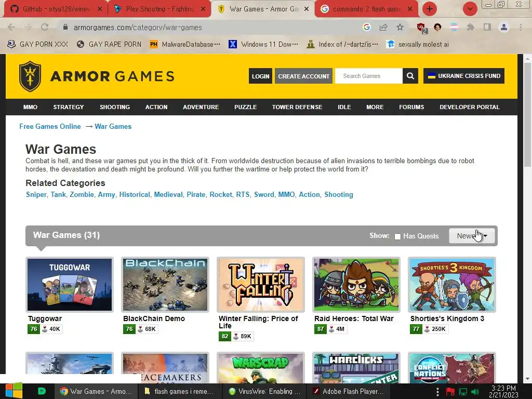This screenshot has height=399, width=532.
Task: Open the share page icon
Action: [x=383, y=27]
